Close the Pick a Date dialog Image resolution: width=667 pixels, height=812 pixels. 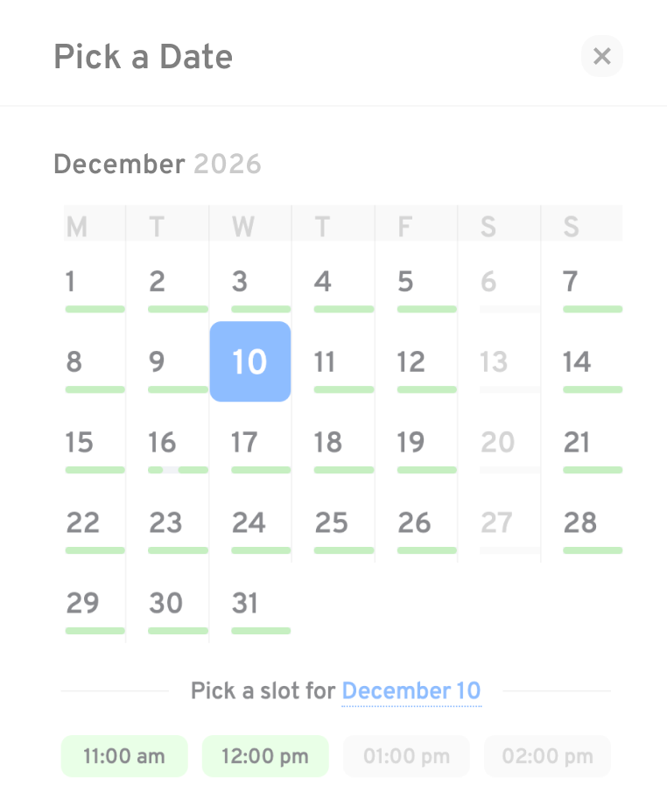(x=601, y=57)
